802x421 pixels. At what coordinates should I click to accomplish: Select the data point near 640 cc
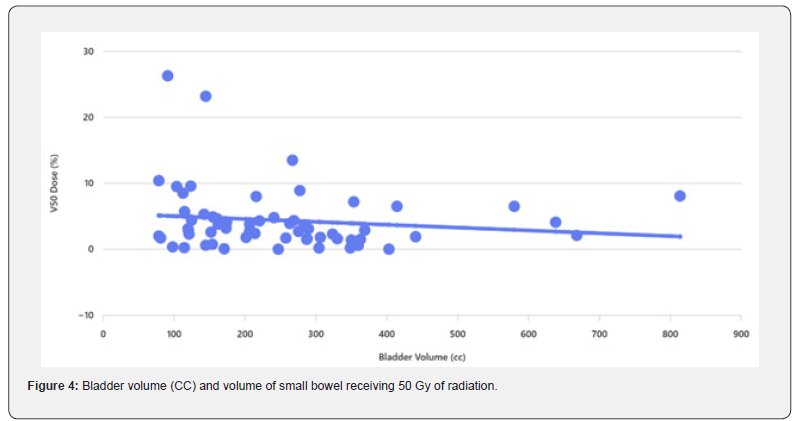(x=556, y=222)
